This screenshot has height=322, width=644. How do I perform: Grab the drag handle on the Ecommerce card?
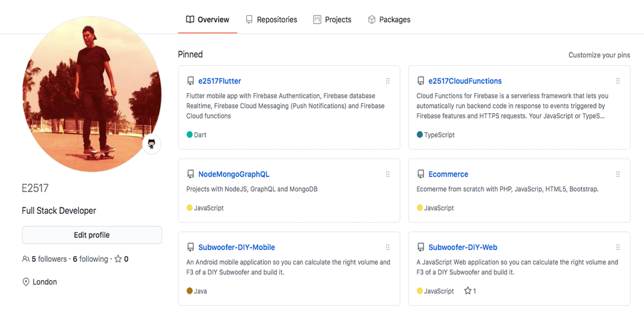(x=618, y=174)
